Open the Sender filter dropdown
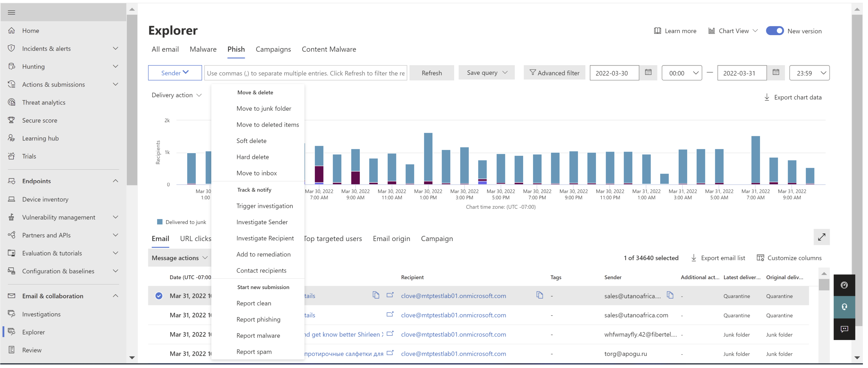 [175, 73]
